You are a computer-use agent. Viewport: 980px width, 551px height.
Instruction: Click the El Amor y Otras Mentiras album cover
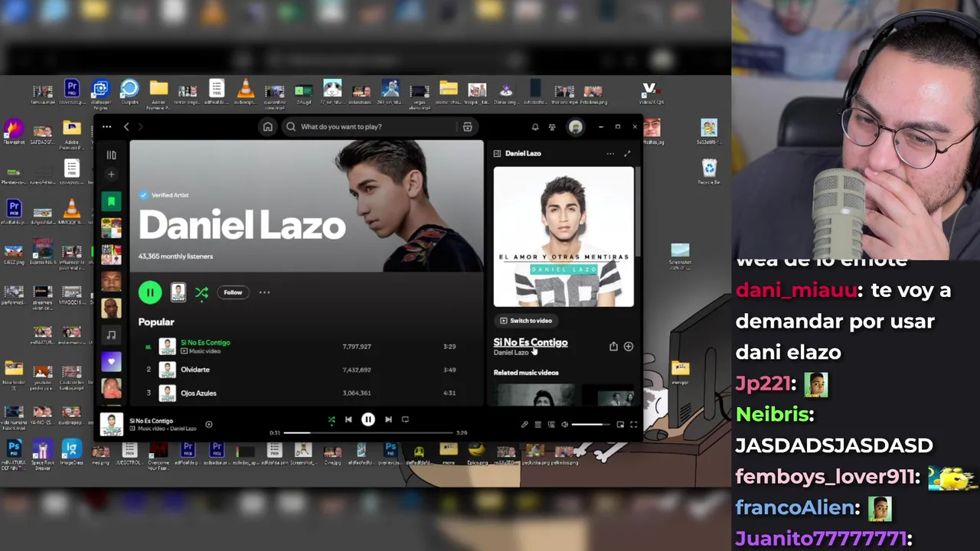point(563,236)
